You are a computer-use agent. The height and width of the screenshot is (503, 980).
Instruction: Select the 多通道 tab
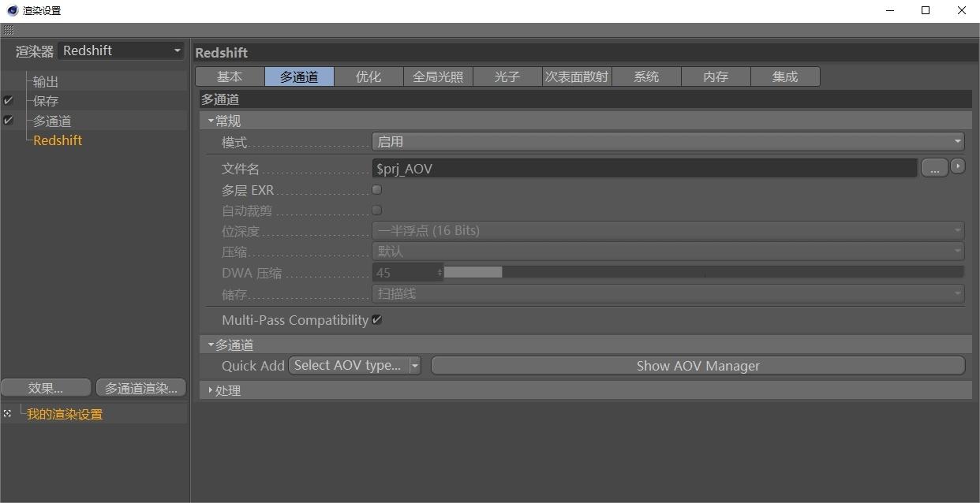click(x=299, y=76)
